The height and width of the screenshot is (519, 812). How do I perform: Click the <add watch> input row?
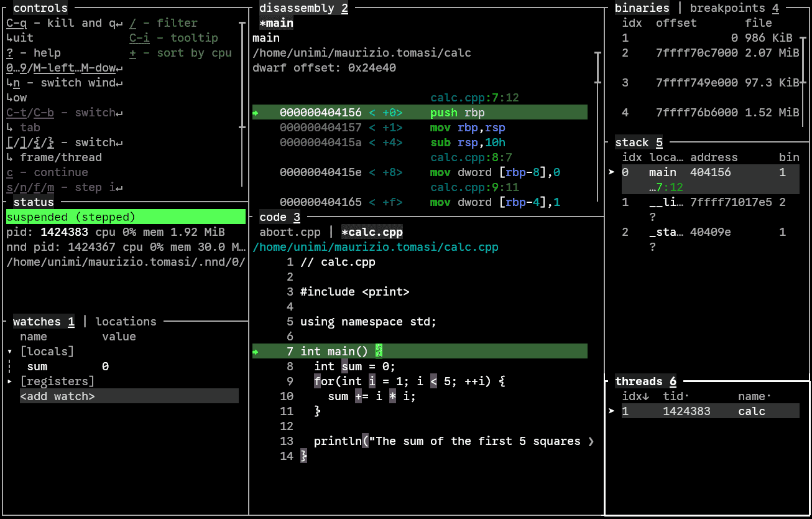129,396
